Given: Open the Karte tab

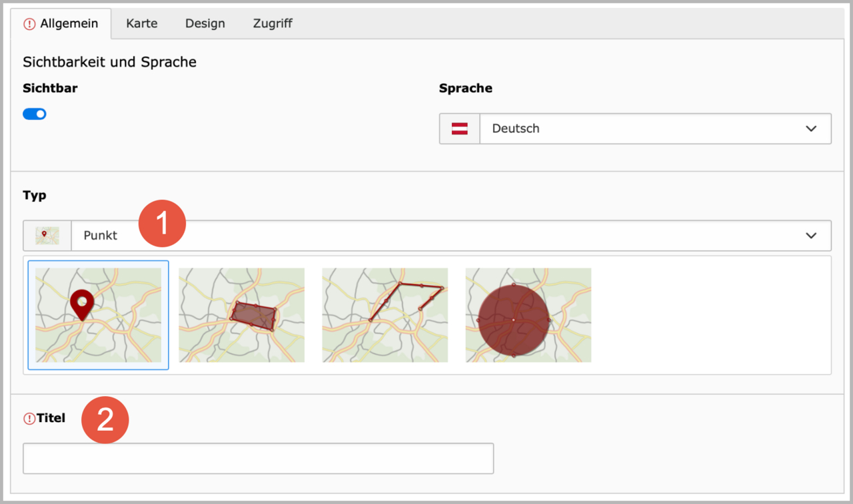Looking at the screenshot, I should [x=142, y=23].
